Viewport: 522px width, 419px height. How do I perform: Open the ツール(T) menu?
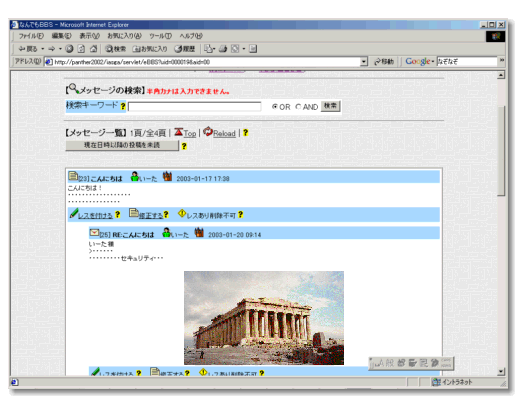tap(160, 36)
